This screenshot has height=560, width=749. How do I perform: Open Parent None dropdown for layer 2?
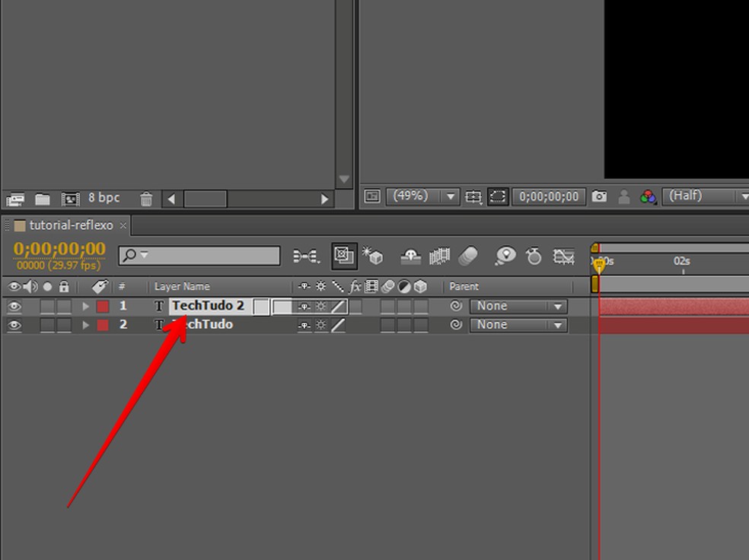519,325
